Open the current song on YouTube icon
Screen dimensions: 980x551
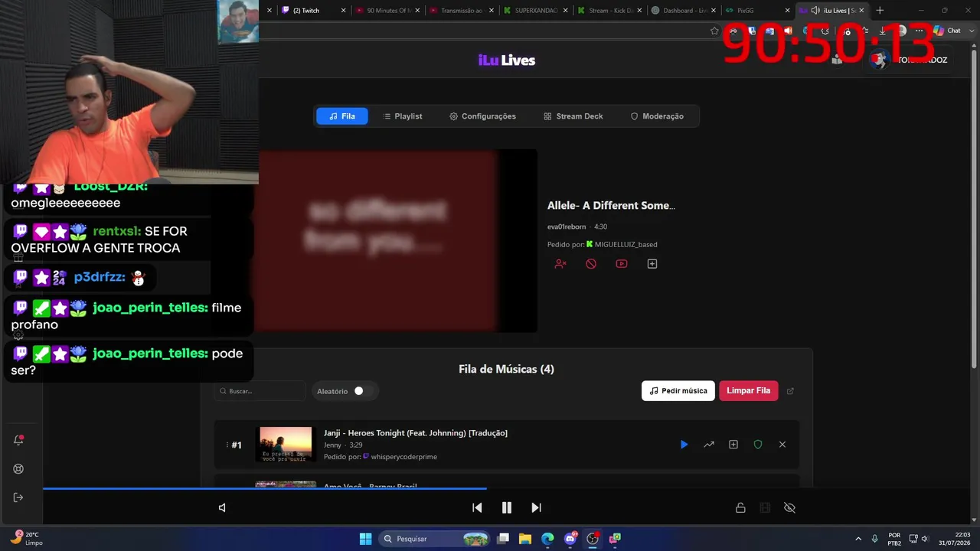(622, 264)
